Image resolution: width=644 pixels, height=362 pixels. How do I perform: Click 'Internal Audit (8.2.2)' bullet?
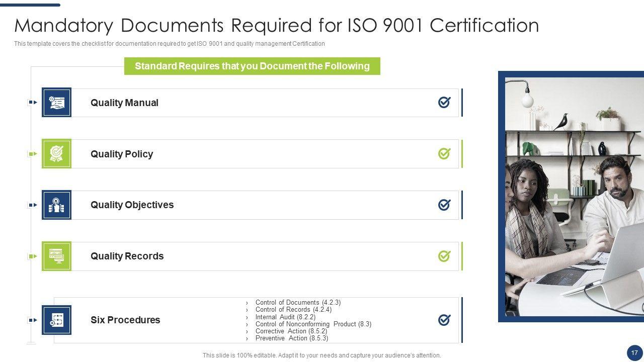tap(285, 317)
